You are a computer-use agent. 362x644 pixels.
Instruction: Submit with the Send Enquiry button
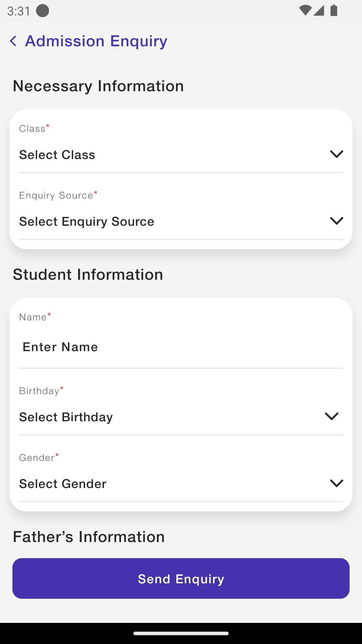pos(181,579)
